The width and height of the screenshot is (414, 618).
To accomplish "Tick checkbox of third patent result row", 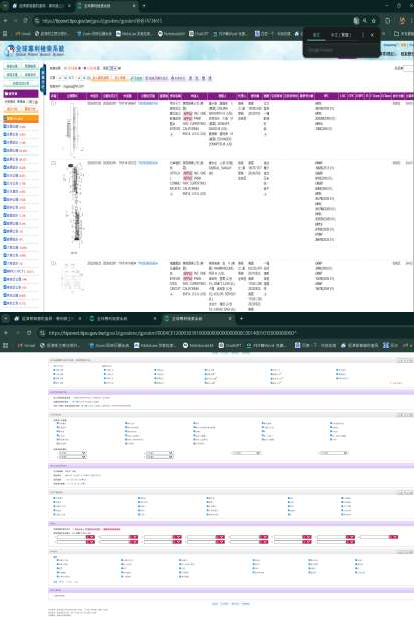I will click(54, 263).
